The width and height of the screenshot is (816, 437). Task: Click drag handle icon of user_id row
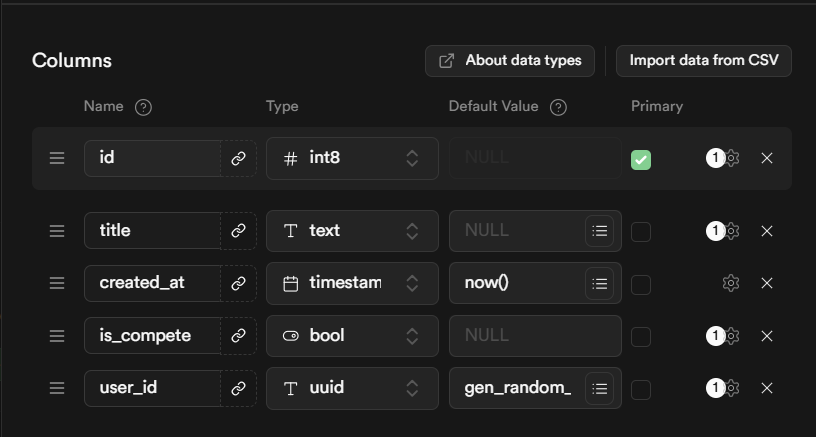point(57,388)
